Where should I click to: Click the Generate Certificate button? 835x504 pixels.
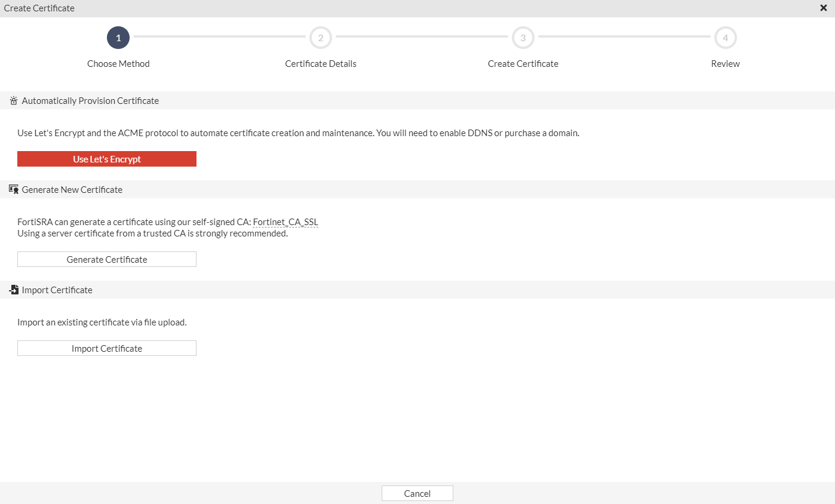tap(106, 259)
